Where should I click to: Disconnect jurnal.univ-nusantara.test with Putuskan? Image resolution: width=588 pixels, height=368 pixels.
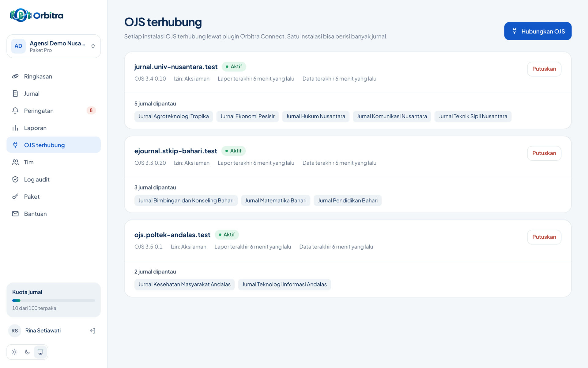(x=544, y=69)
